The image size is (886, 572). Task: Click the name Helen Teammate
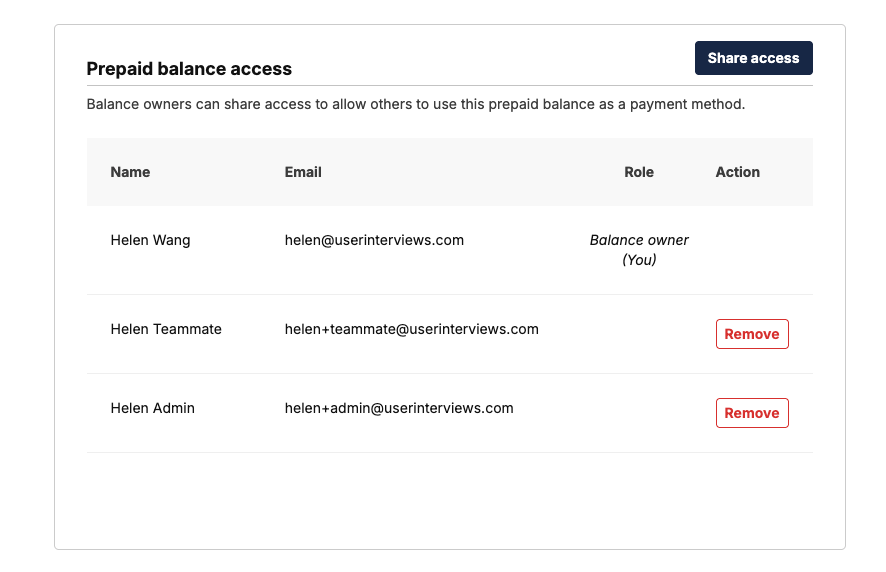coord(166,329)
